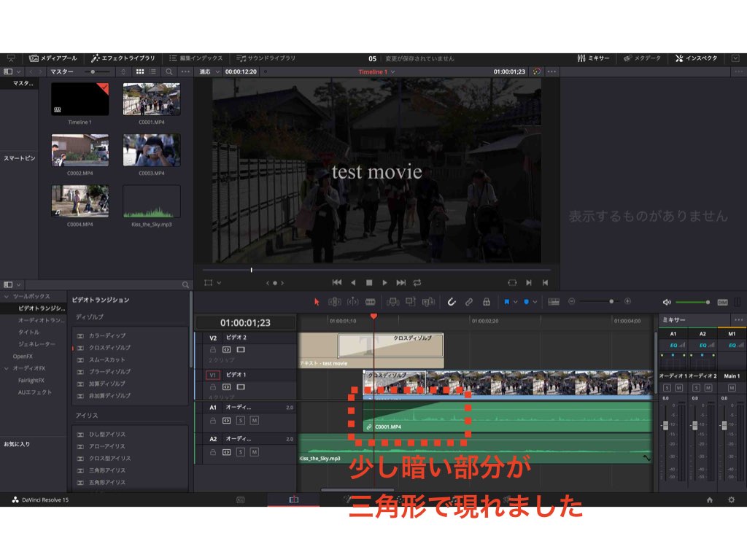
Task: Select the ひし型アイリス transition
Action: [107, 435]
